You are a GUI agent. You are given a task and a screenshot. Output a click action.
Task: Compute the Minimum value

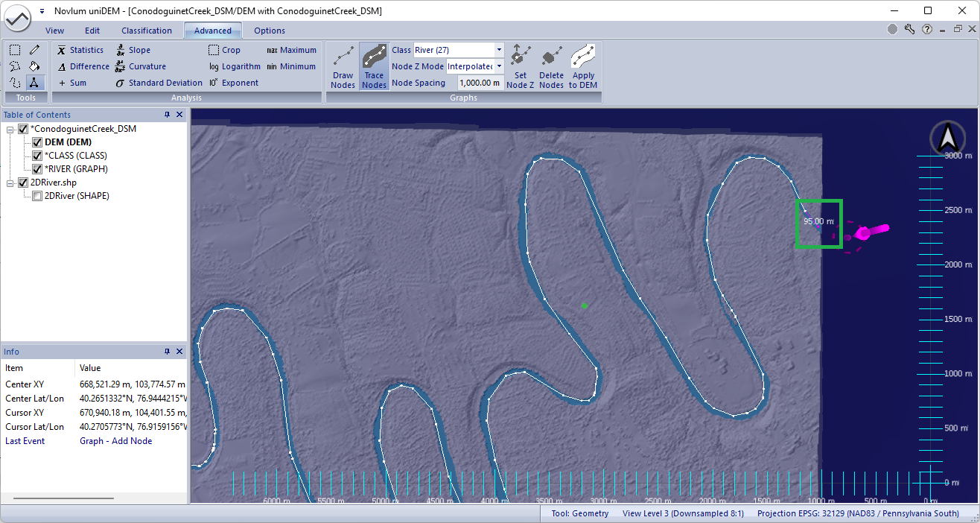coord(291,66)
